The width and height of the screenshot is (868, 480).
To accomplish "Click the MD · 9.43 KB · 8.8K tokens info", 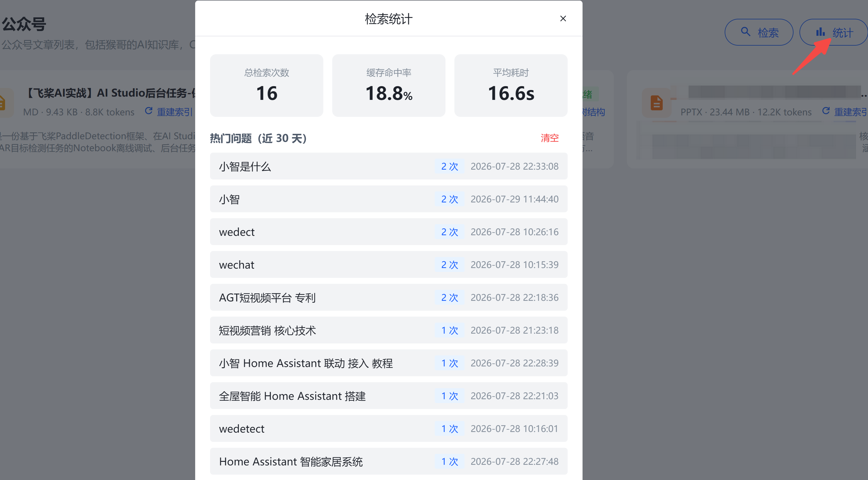I will tap(79, 112).
